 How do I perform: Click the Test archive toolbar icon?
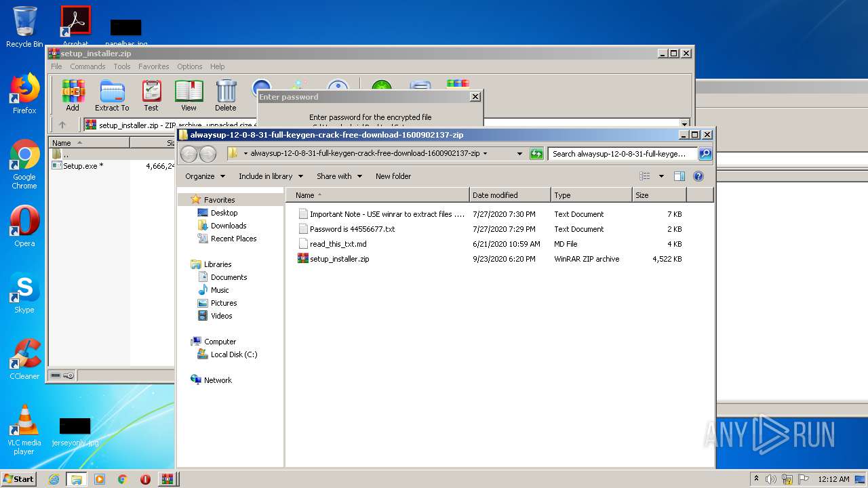[x=151, y=95]
